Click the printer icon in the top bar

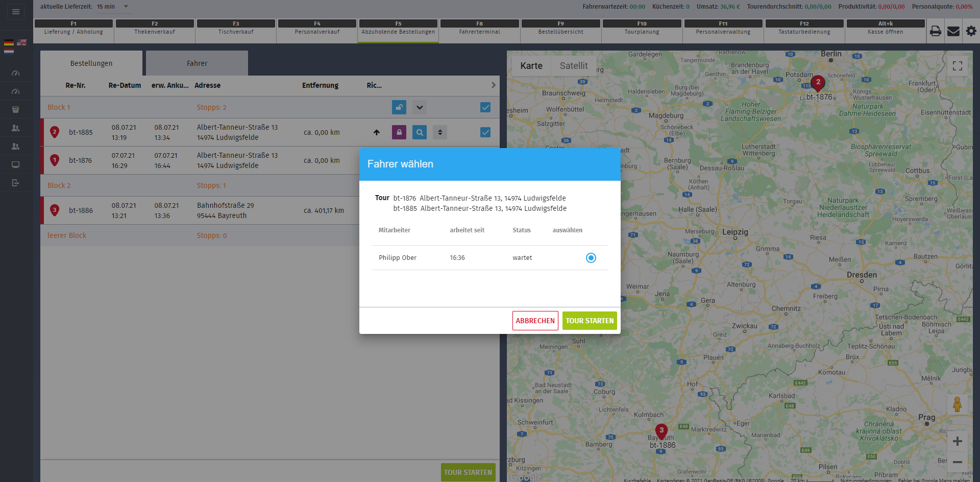(936, 31)
